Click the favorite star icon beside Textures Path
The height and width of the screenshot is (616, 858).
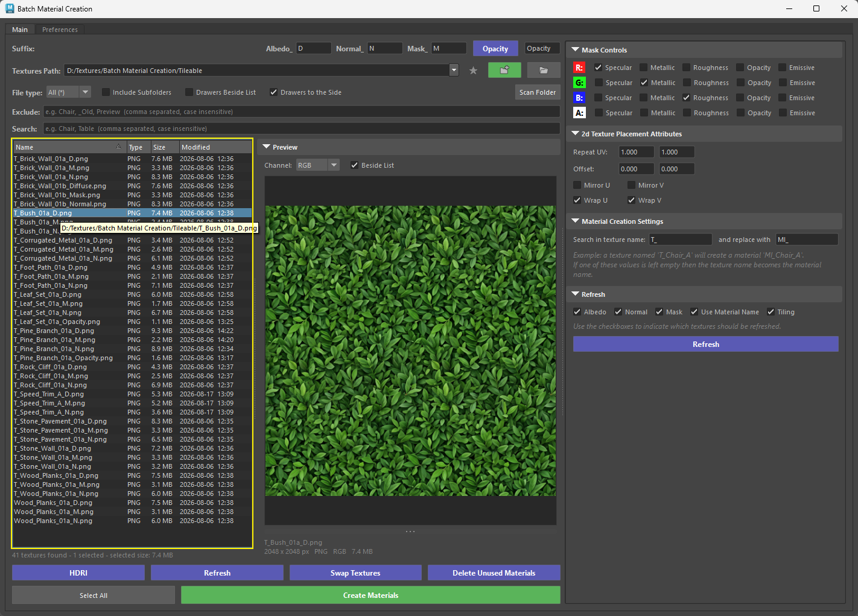click(474, 71)
